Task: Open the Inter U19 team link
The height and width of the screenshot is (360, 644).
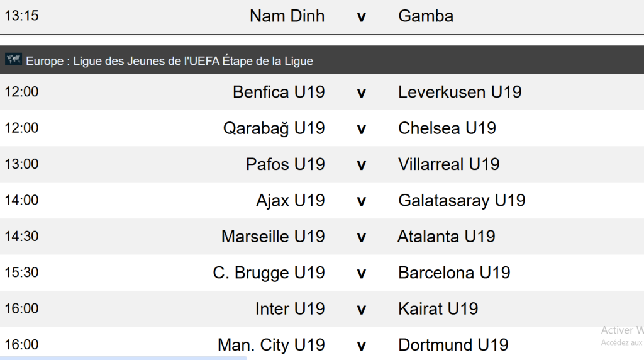Action: (290, 309)
